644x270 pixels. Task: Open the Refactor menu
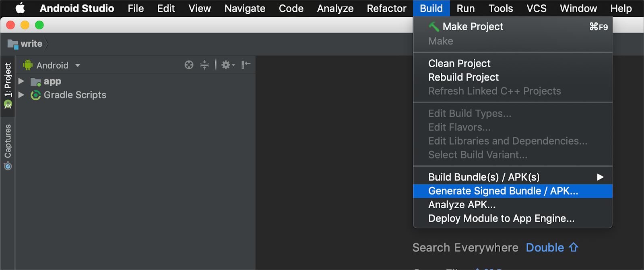(x=386, y=8)
